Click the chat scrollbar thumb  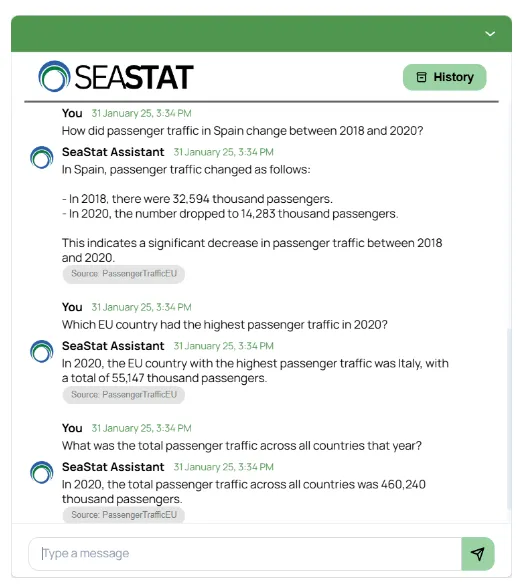(509, 419)
